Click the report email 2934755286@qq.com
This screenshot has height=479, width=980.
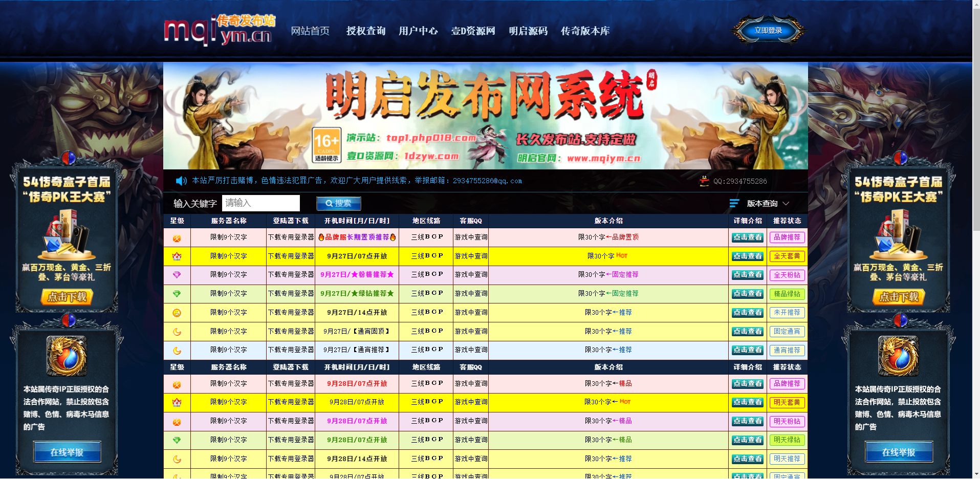pos(487,181)
